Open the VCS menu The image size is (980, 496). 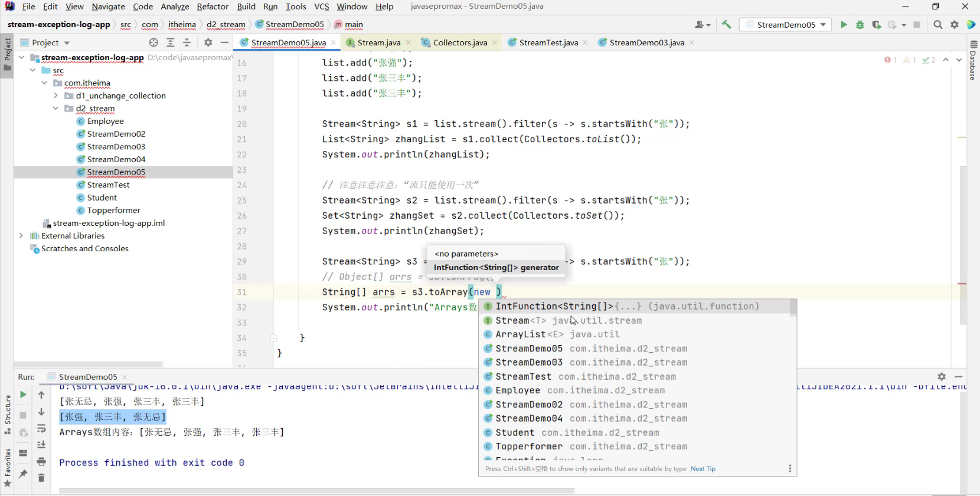322,6
